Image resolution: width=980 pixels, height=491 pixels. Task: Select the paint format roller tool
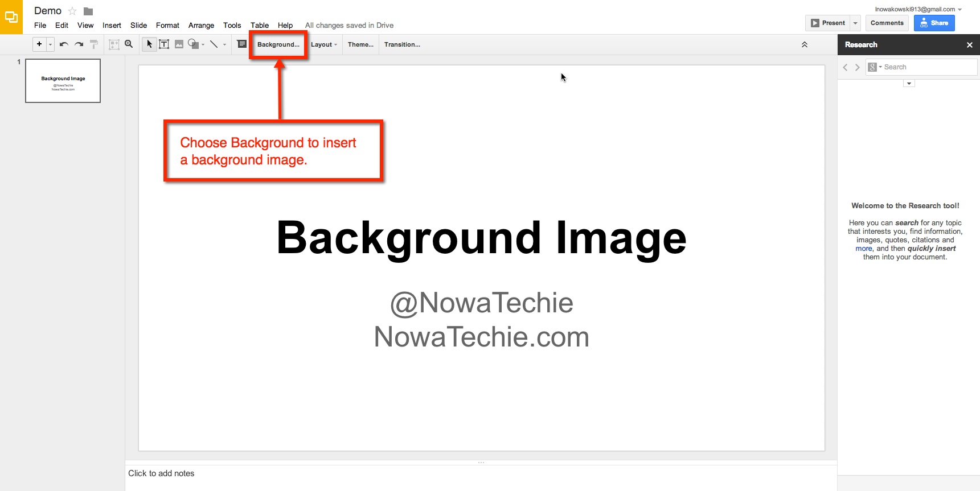coord(95,44)
